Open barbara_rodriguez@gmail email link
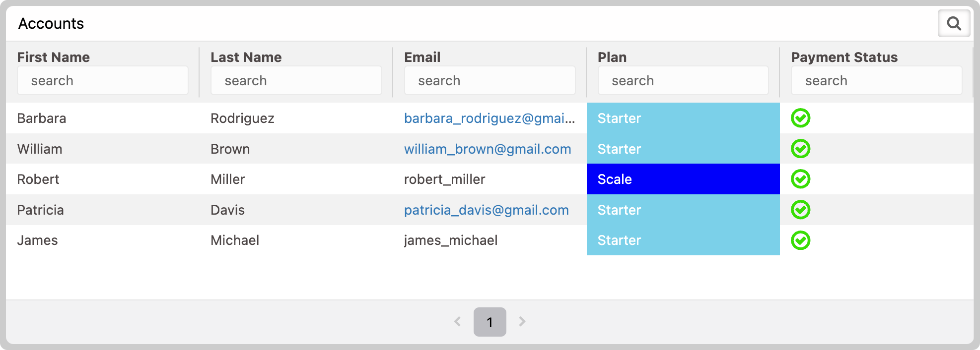 point(490,118)
